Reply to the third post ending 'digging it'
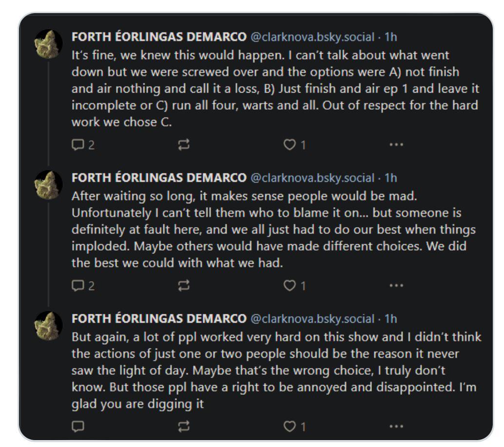This screenshot has width=504, height=447. (78, 427)
